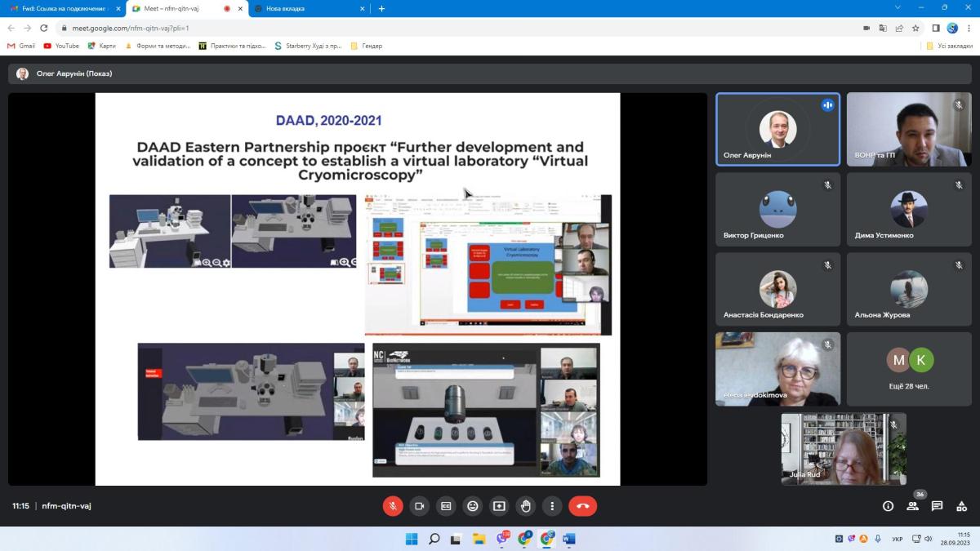Viewport: 980px width, 551px height.
Task: Select Julia Rud's video tile
Action: pos(843,449)
